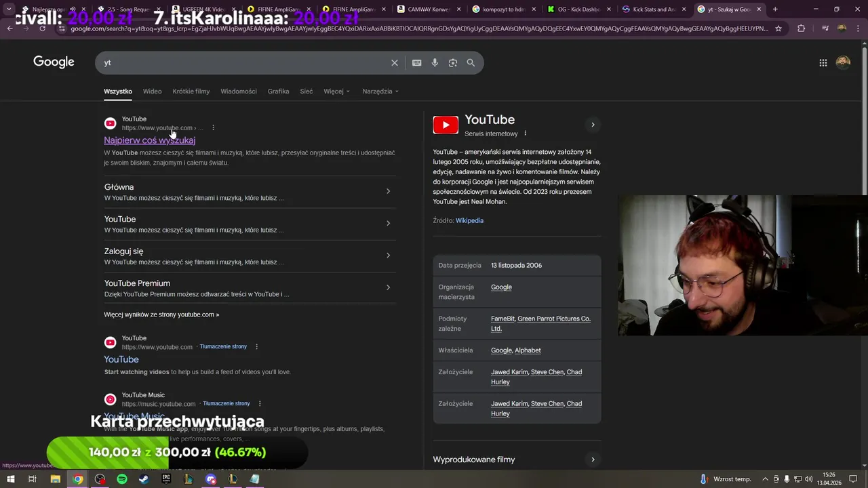Click the Chrome address bar URL
Screen dimensions: 868x488
point(419,28)
